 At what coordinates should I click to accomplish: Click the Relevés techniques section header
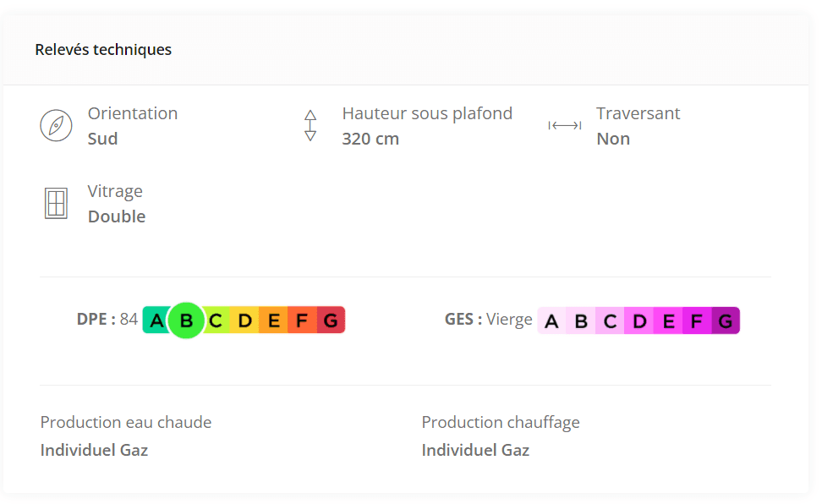[103, 49]
